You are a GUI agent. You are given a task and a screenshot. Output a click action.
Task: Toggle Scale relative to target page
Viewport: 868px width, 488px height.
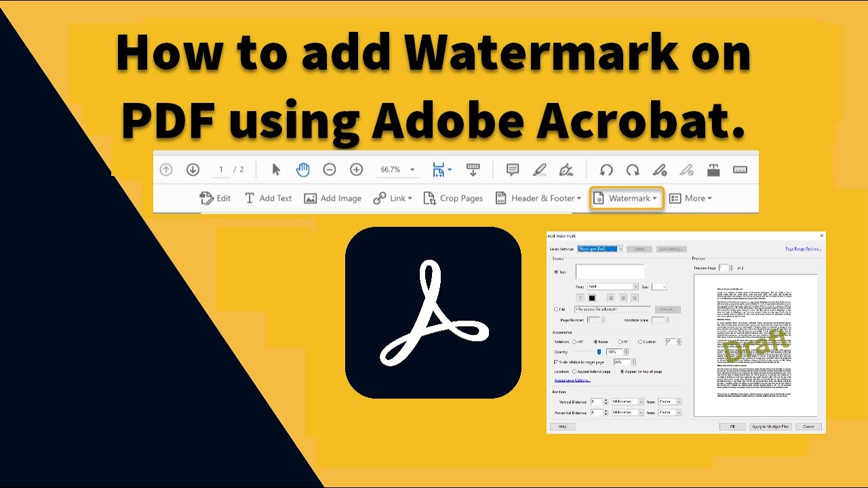(556, 362)
